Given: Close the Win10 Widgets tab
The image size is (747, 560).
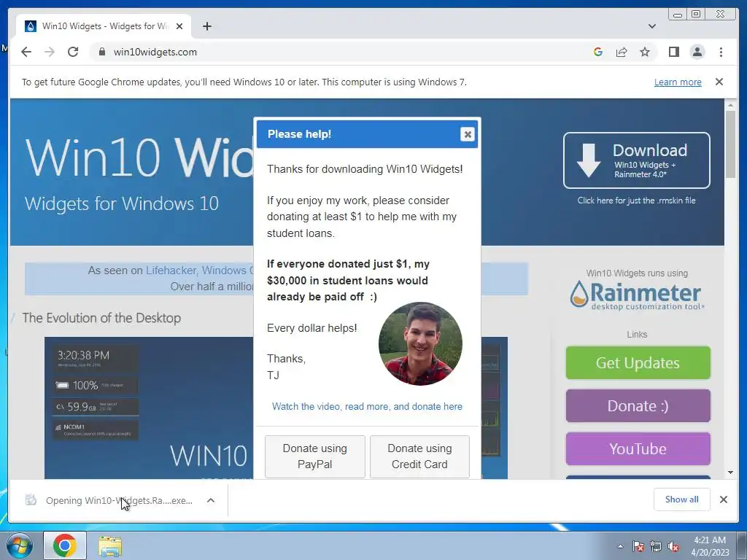Looking at the screenshot, I should [x=179, y=26].
